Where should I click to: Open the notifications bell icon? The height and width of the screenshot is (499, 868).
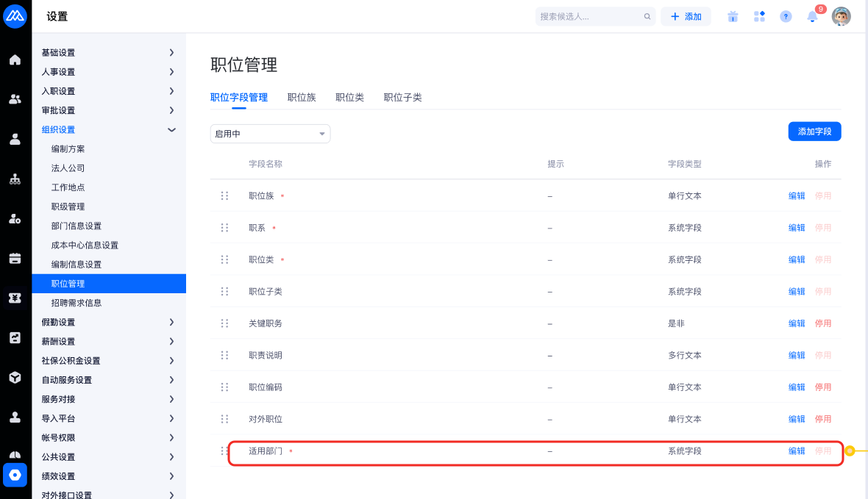813,17
